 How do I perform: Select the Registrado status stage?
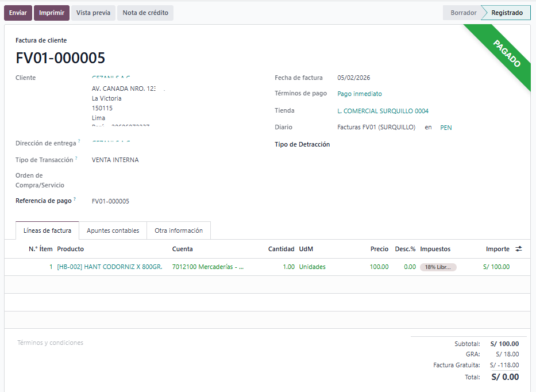507,13
